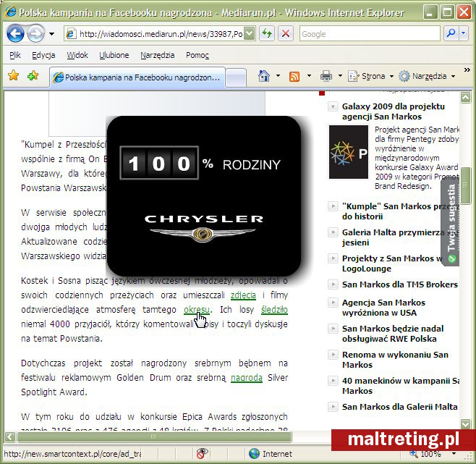
Task: Open Galaxy 2009 dla projektu agencji headline
Action: [393, 111]
